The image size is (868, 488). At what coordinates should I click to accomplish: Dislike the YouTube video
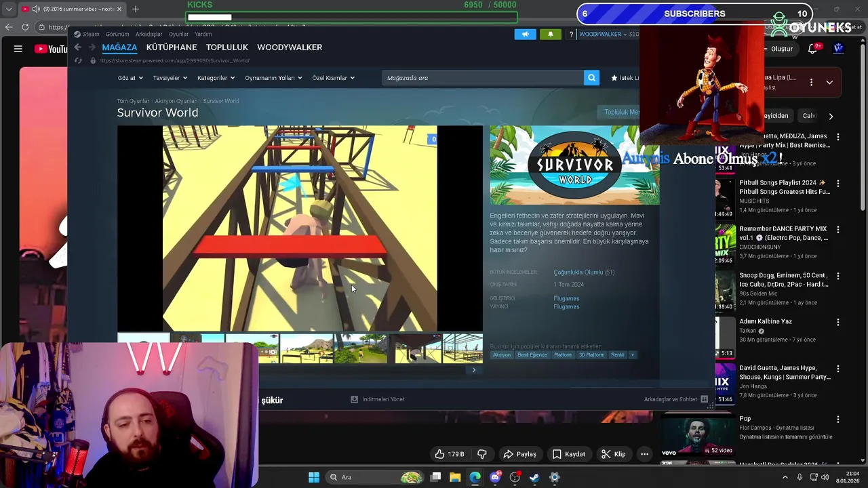(x=482, y=454)
